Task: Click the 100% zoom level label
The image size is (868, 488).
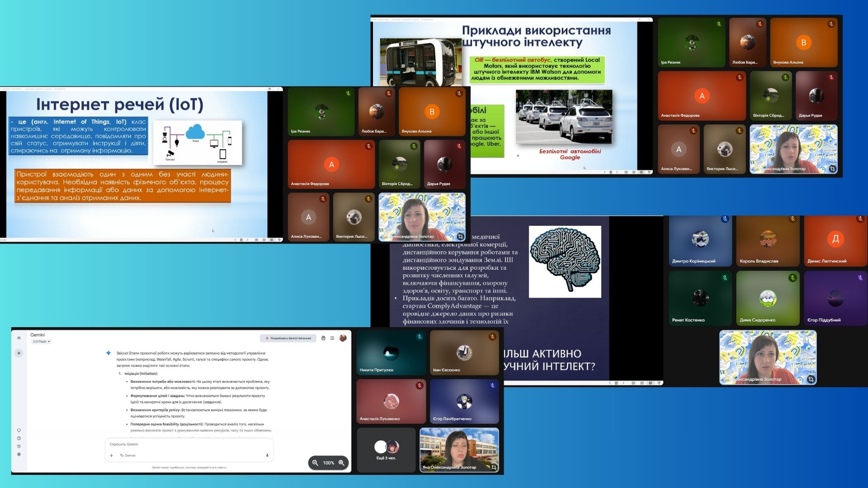Action: point(329,463)
